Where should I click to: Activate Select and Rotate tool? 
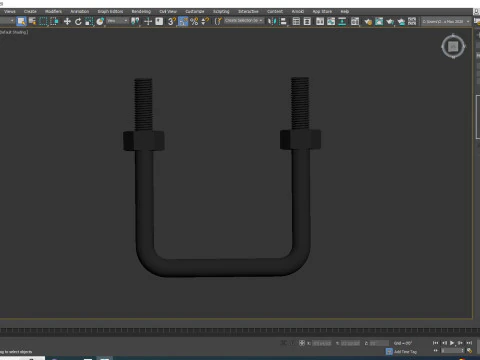pos(78,21)
